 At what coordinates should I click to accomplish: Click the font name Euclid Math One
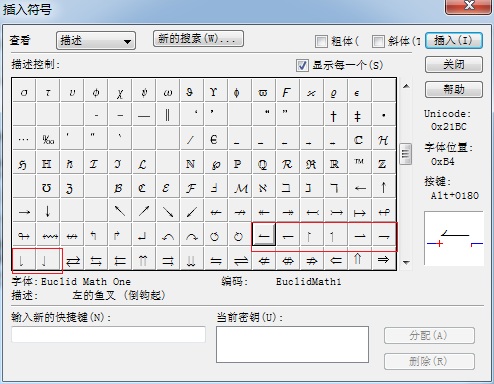tap(86, 282)
